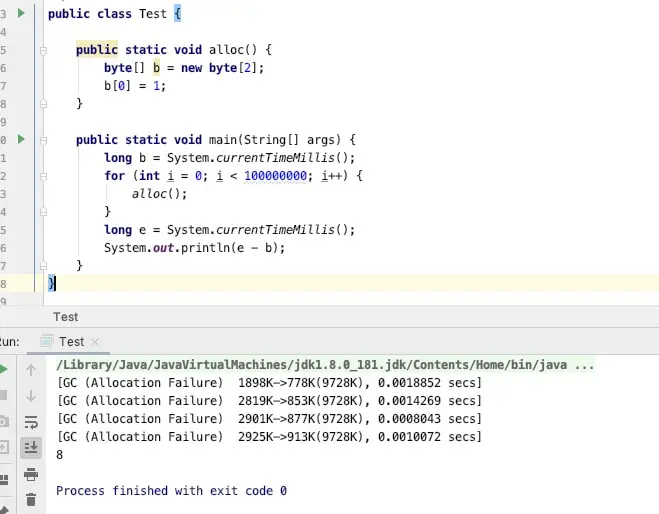Click 'long e = System.currentTimeMillis()' line
Viewport: 659px width, 514px height.
tap(229, 230)
